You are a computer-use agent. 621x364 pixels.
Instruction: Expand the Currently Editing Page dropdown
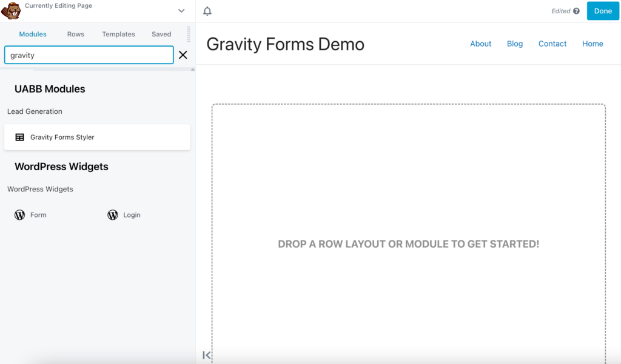(x=181, y=10)
